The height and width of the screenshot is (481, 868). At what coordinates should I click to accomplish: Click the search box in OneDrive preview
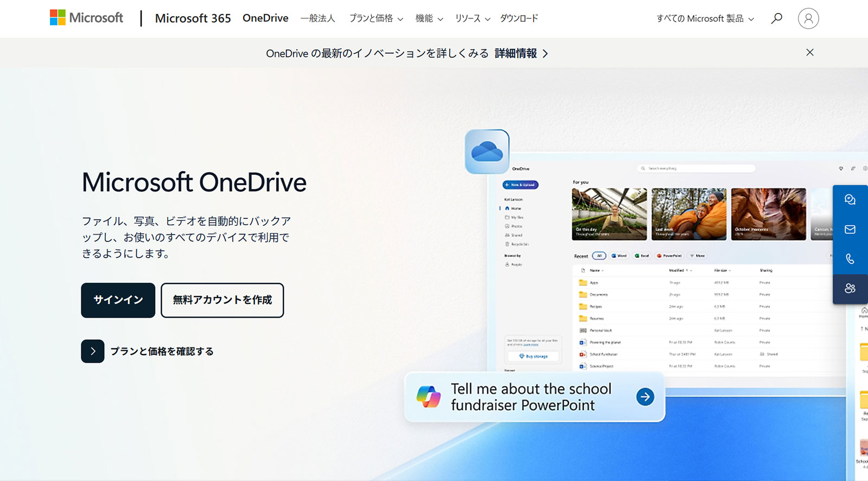pos(697,168)
